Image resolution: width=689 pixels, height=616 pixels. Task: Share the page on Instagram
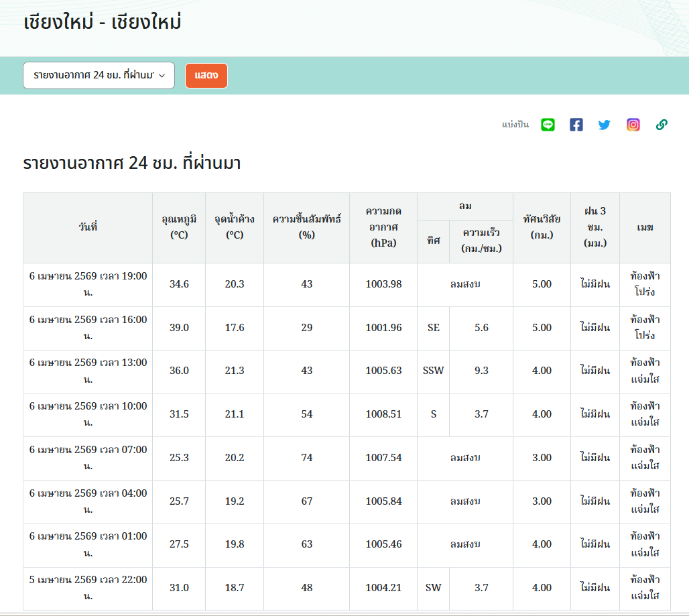[633, 125]
